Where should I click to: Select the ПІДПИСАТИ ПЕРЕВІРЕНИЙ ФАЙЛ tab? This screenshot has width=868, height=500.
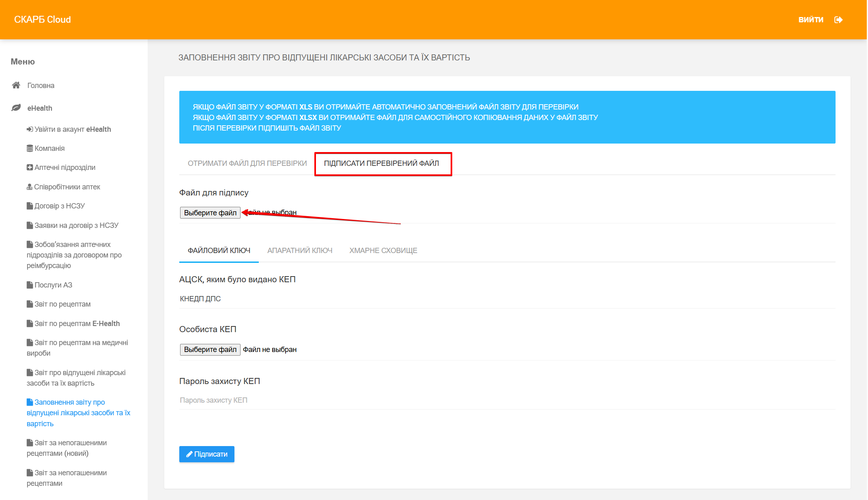point(381,163)
